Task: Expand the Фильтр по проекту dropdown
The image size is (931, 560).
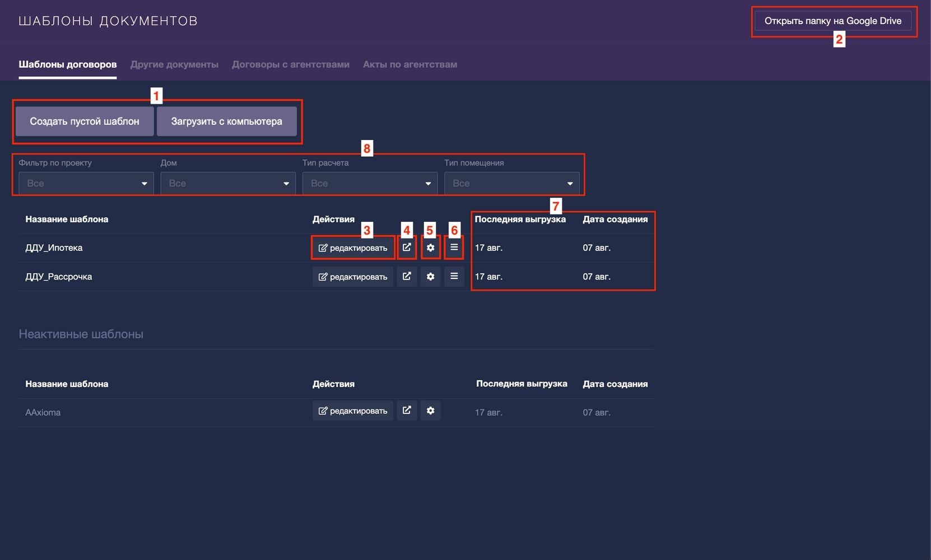Action: pyautogui.click(x=86, y=183)
